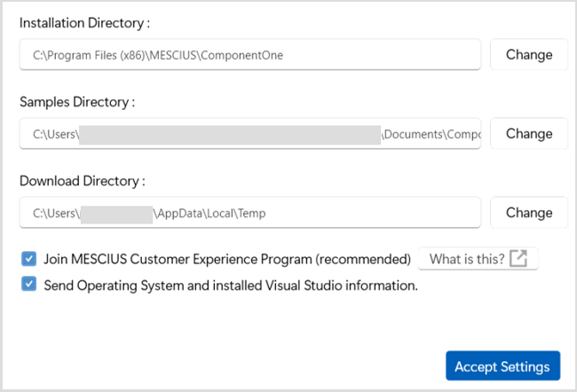Focus the Installation Directory path field

(249, 55)
